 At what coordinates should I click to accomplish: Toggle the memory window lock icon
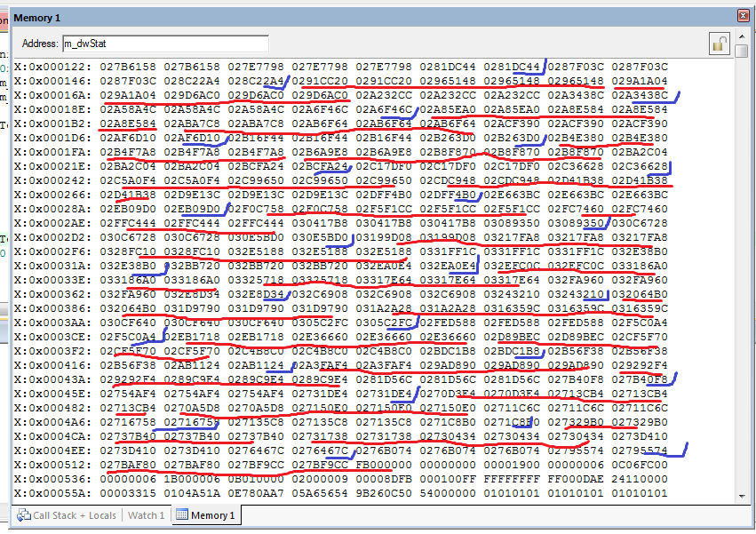coord(719,43)
